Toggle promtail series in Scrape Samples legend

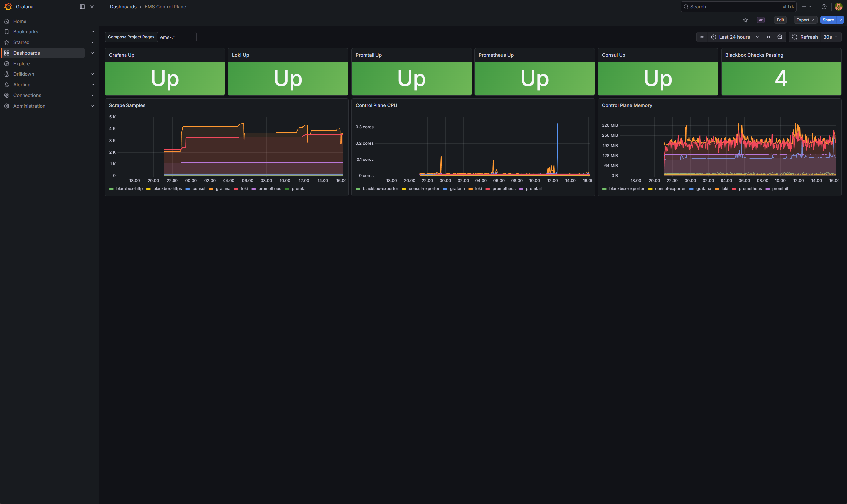tap(299, 189)
